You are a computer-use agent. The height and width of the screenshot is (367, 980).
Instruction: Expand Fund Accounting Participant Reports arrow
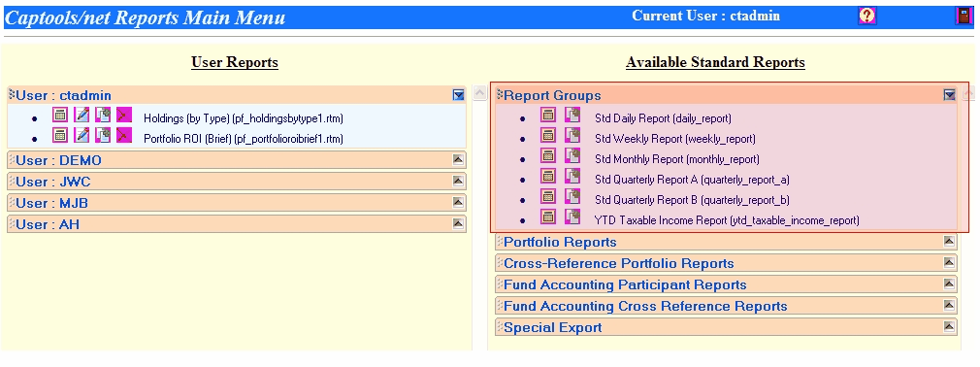point(949,284)
